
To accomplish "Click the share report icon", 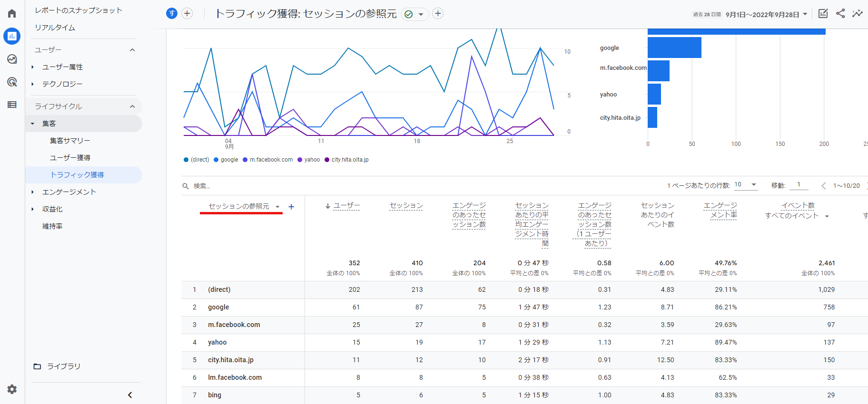I will click(x=840, y=14).
